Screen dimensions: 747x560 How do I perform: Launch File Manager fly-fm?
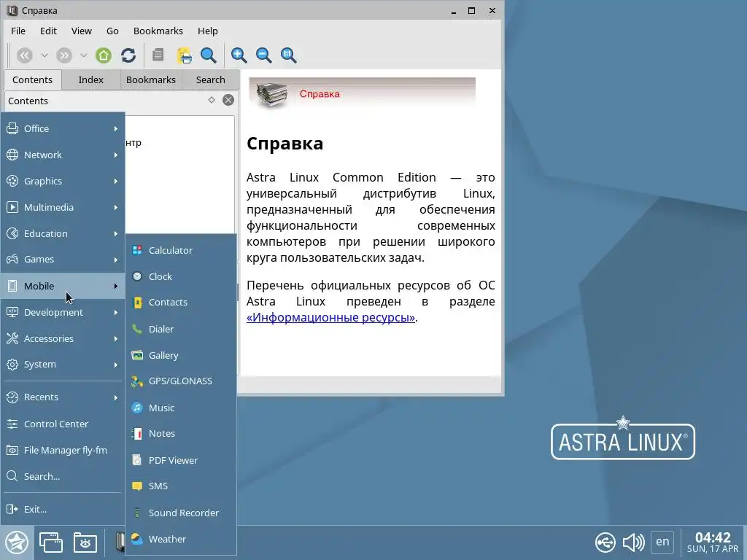[63, 450]
